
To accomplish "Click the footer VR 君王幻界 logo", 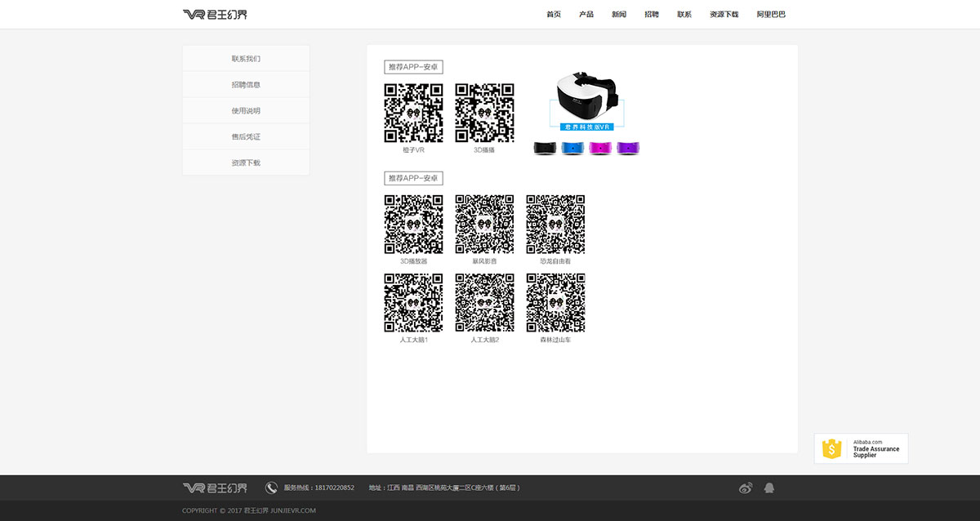I will (x=216, y=488).
